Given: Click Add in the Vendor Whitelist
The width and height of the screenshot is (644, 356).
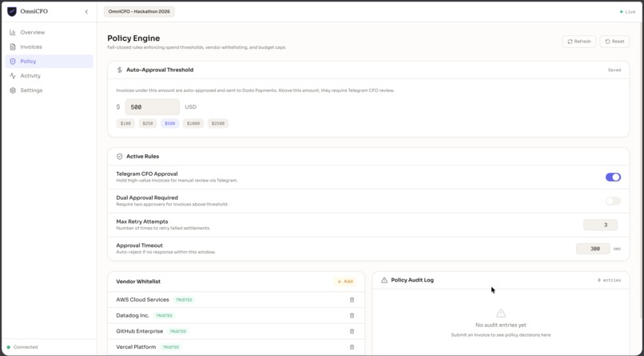Looking at the screenshot, I should coord(345,282).
